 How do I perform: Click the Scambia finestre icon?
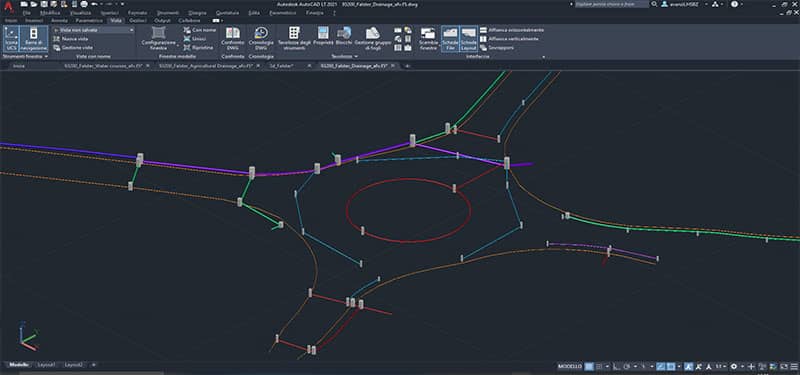tap(429, 38)
